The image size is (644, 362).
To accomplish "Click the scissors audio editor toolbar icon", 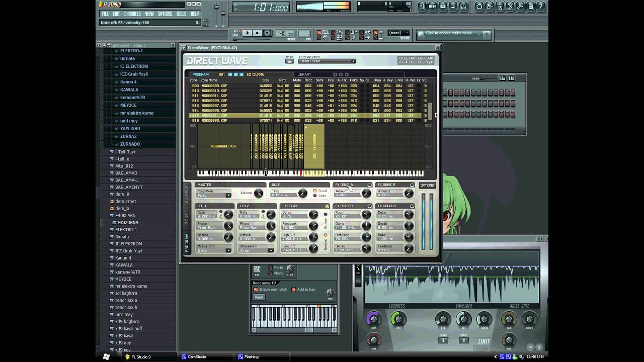I will coord(510,7).
